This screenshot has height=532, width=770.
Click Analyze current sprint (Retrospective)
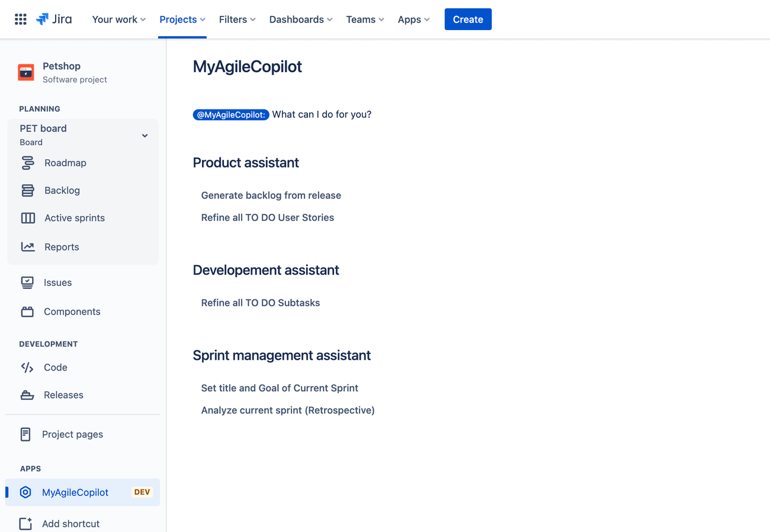click(288, 410)
